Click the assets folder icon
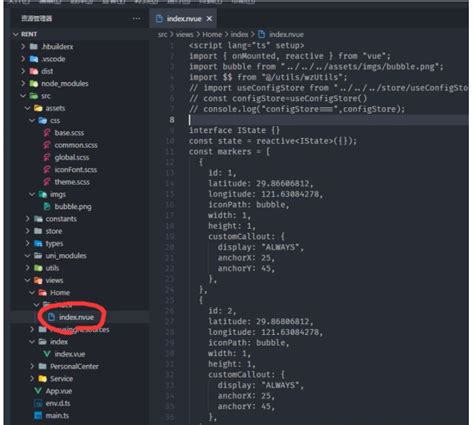The width and height of the screenshot is (474, 425). point(38,108)
